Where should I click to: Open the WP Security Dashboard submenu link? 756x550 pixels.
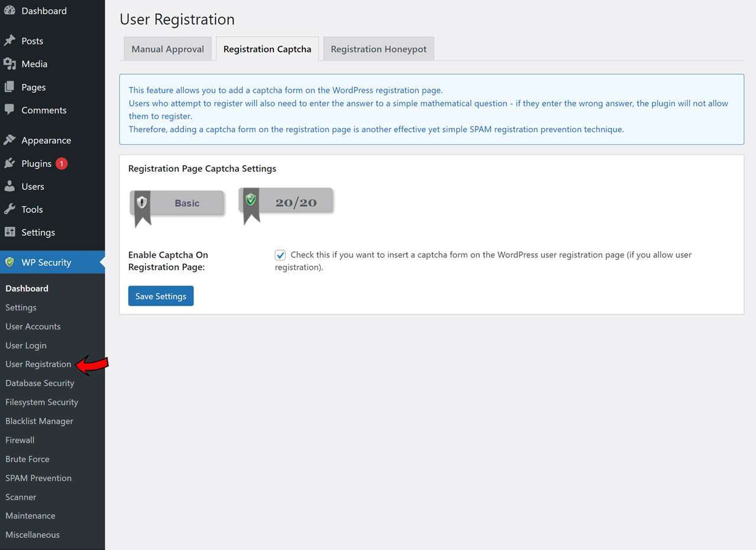coord(27,289)
